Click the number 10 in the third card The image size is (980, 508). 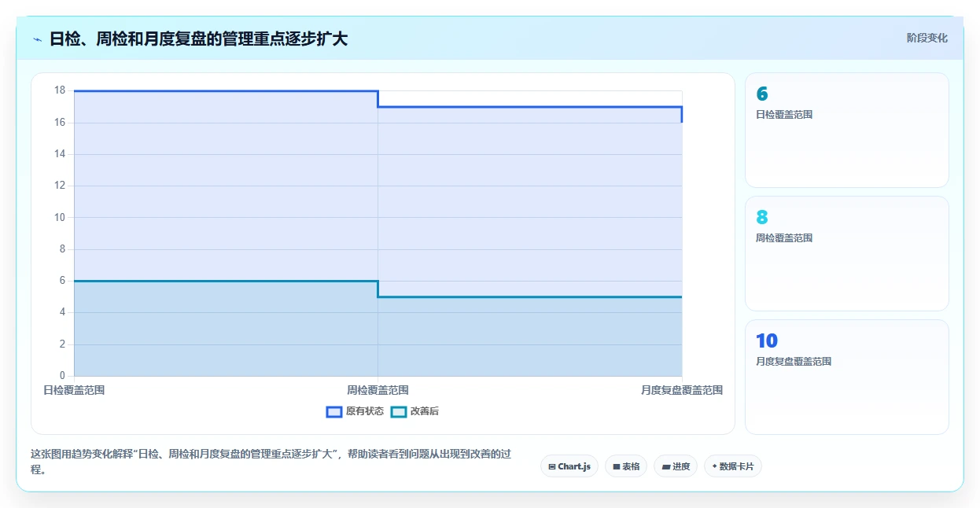[767, 341]
